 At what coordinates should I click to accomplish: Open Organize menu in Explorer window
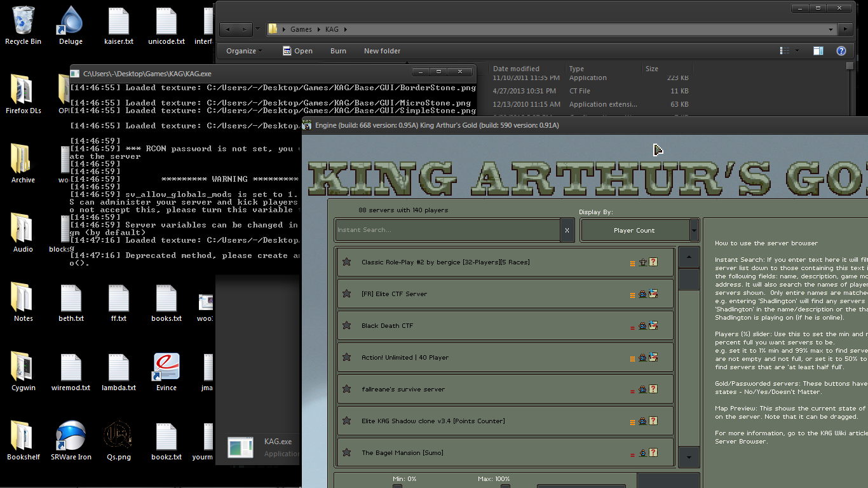click(245, 51)
